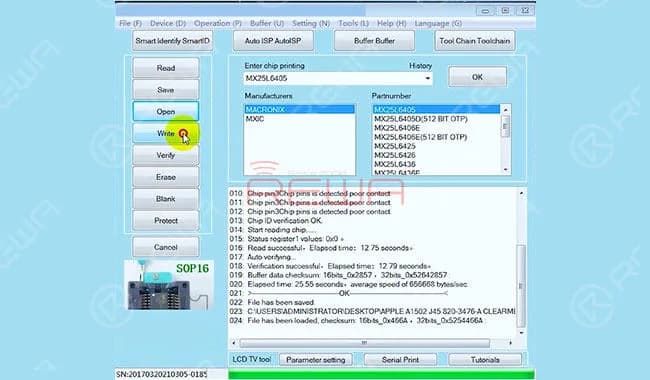
Task: Confirm chip selection with OK button
Action: pyautogui.click(x=478, y=77)
